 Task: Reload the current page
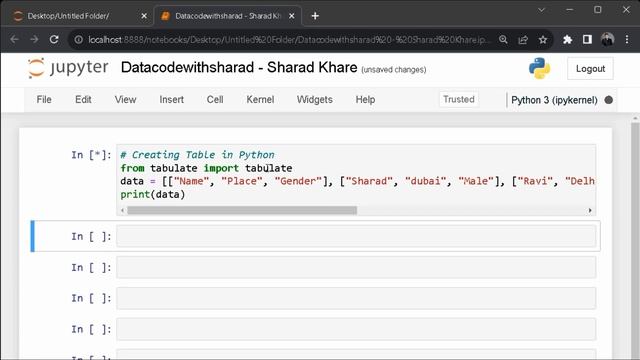tap(54, 40)
